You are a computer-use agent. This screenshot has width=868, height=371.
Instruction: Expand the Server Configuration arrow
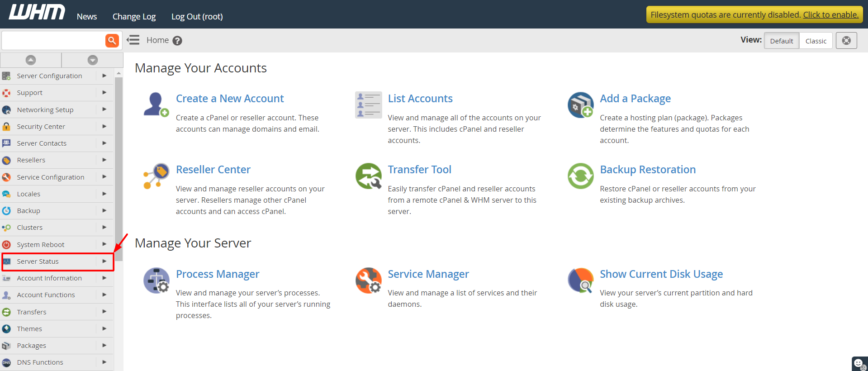104,76
